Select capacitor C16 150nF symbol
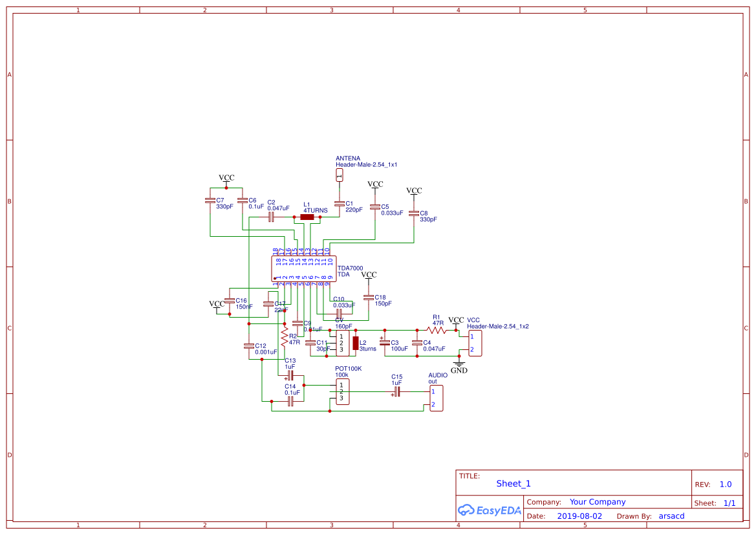756x535 pixels. pyautogui.click(x=230, y=301)
